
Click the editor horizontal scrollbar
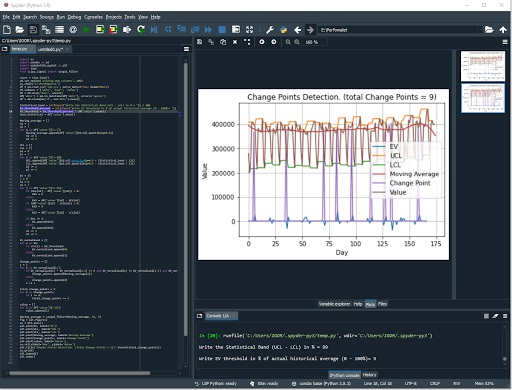coord(80,373)
